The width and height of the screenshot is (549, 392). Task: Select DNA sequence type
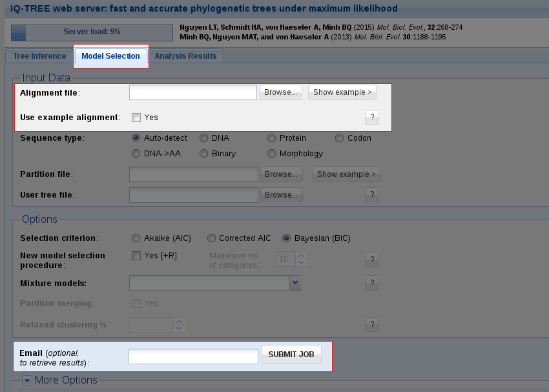[203, 138]
